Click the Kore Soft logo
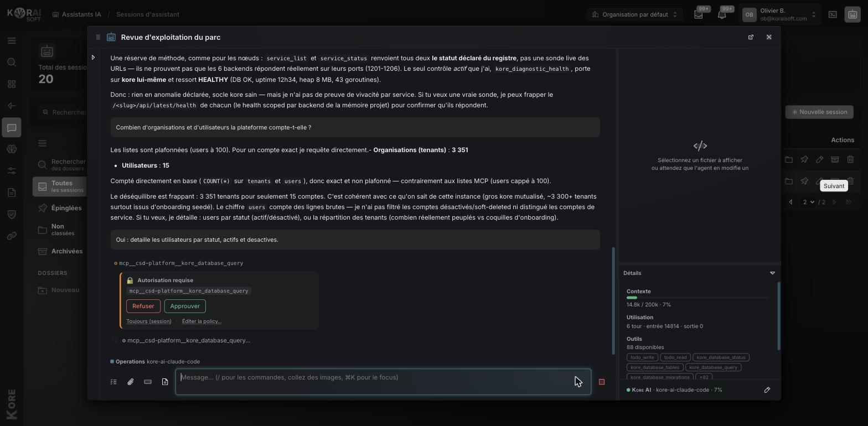The height and width of the screenshot is (426, 868). (x=24, y=14)
